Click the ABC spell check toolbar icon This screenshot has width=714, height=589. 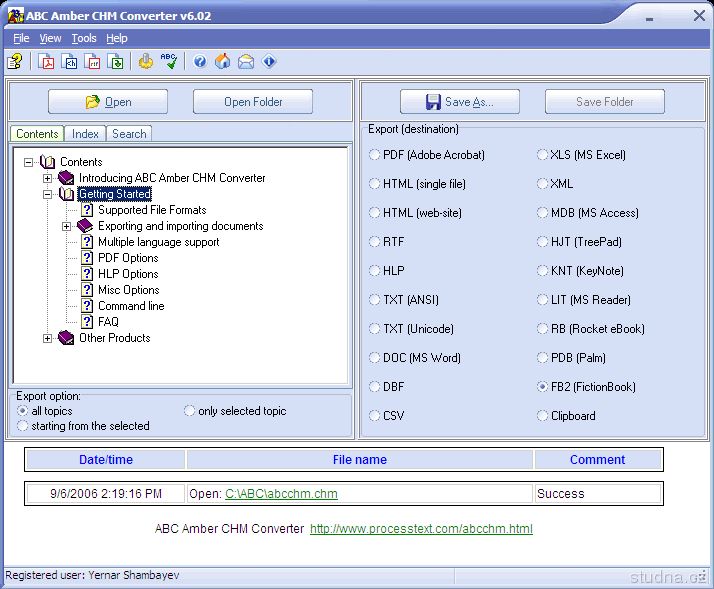(169, 62)
